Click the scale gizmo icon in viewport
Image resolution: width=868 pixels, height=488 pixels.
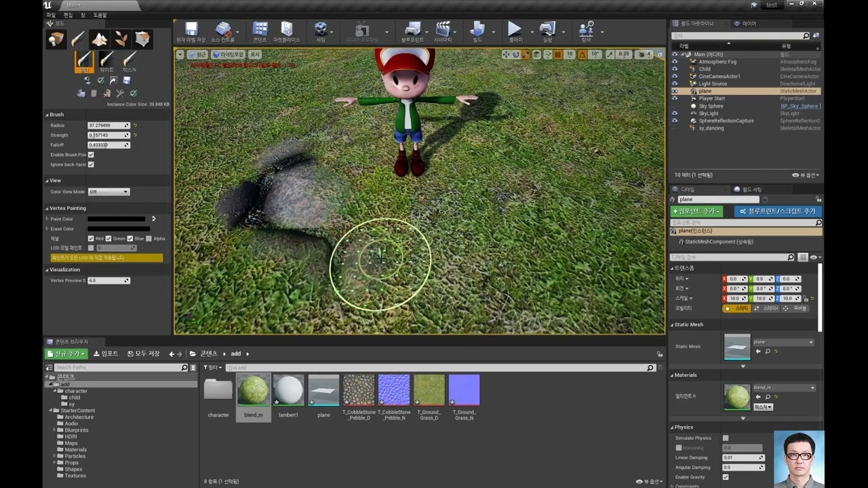[526, 54]
